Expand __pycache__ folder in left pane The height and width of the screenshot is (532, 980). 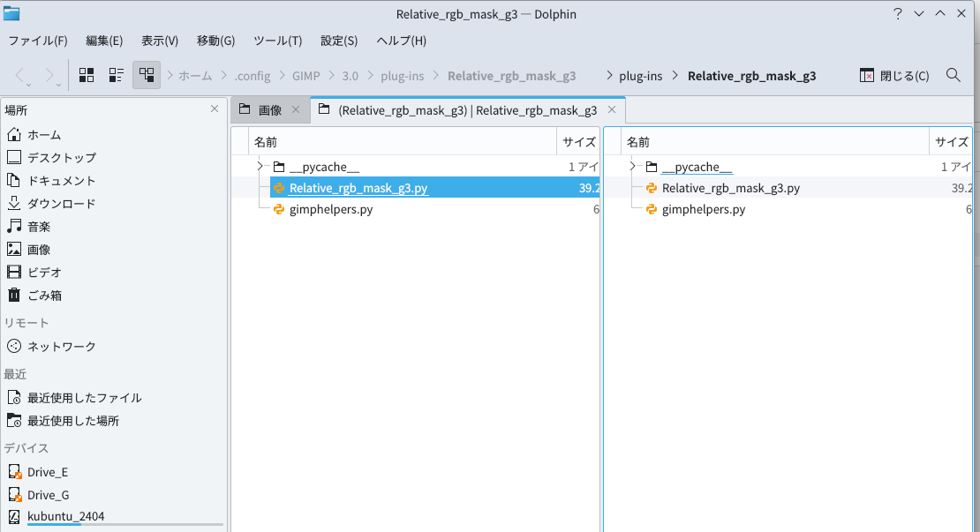tap(260, 167)
